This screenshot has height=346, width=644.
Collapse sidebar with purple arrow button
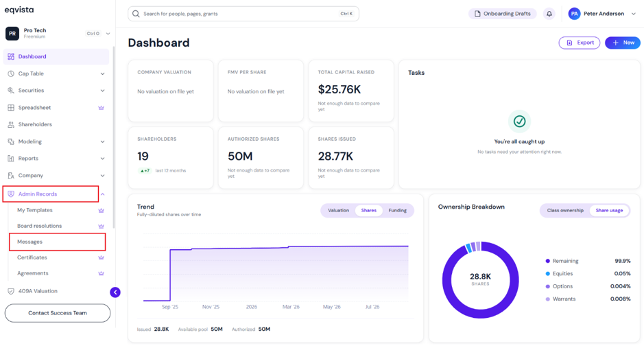(x=115, y=292)
